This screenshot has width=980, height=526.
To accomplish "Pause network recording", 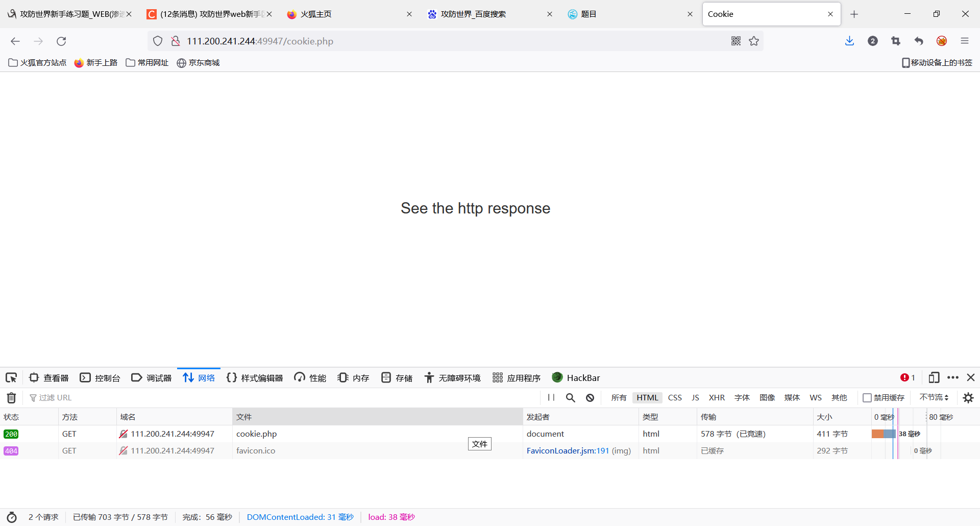I will [x=551, y=397].
